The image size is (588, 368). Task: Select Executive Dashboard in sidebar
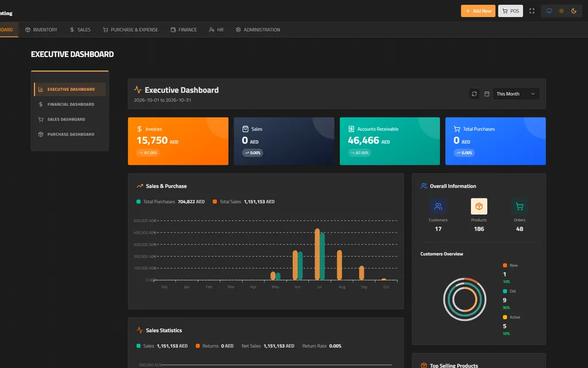click(69, 89)
